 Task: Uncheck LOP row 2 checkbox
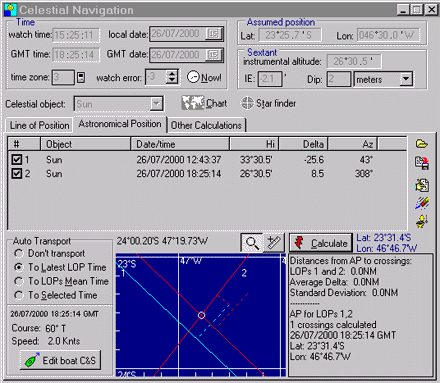tap(17, 174)
